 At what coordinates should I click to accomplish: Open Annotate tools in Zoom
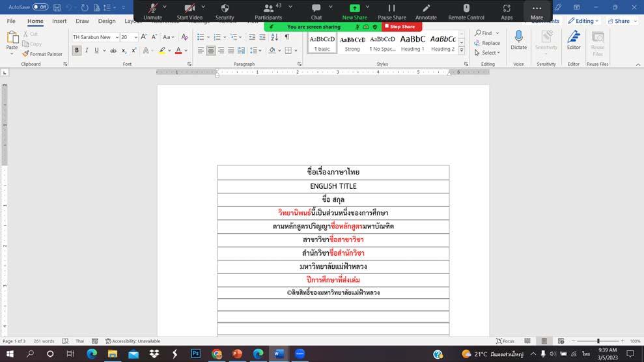[426, 12]
